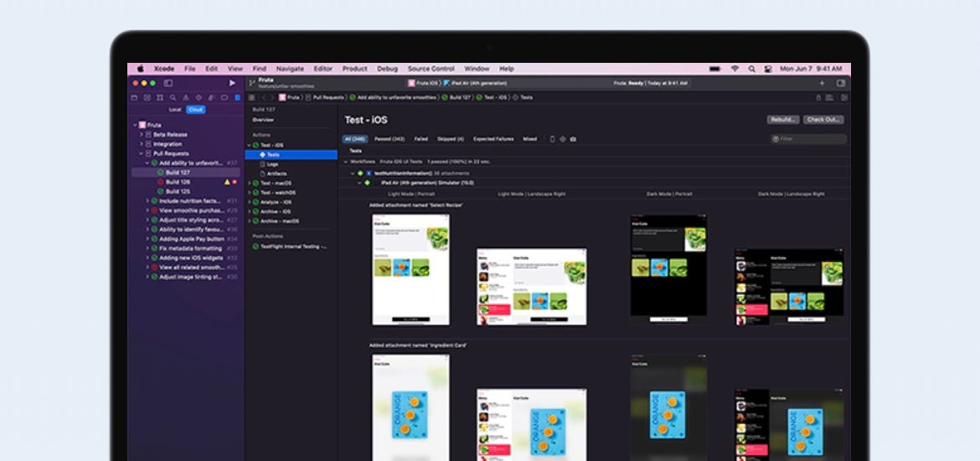980x461 pixels.
Task: Switch to Local reports
Action: click(175, 110)
